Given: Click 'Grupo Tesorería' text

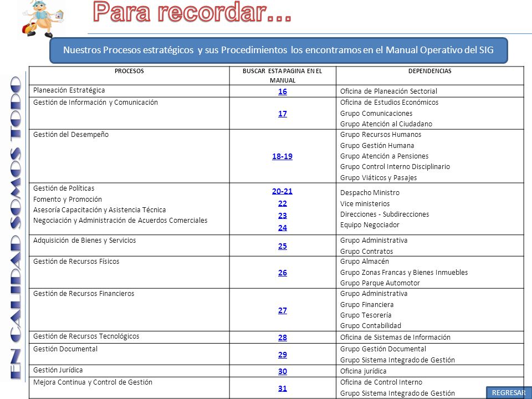Looking at the screenshot, I should [365, 315].
